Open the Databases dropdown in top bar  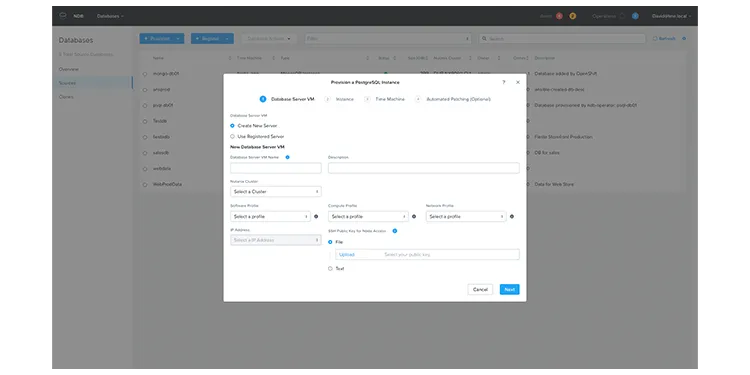110,16
